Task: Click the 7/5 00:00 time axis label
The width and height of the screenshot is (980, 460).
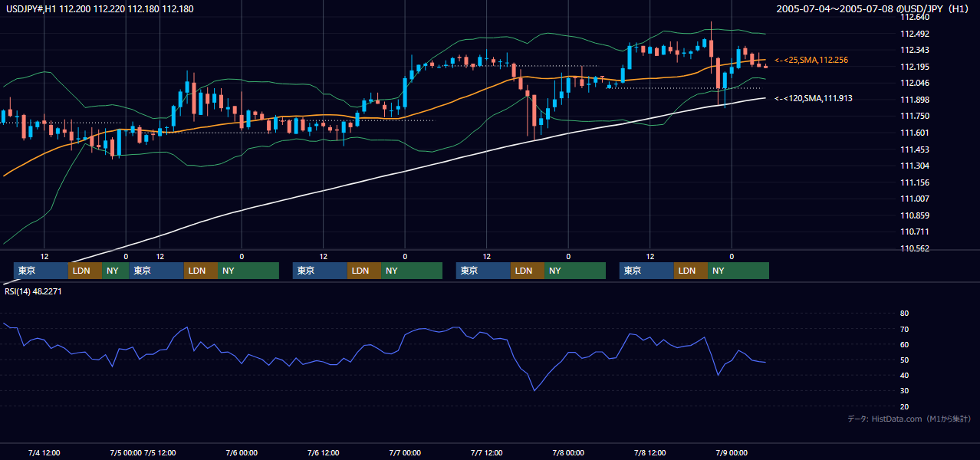Action: coord(126,452)
